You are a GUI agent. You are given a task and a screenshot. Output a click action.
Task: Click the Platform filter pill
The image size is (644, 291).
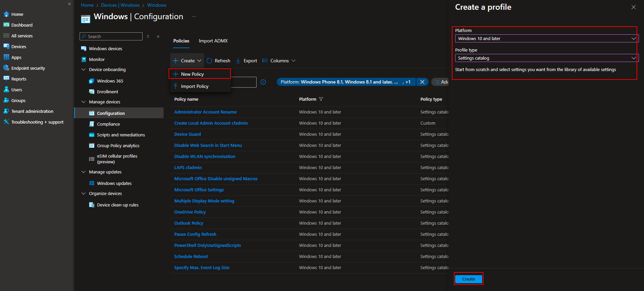click(x=346, y=82)
